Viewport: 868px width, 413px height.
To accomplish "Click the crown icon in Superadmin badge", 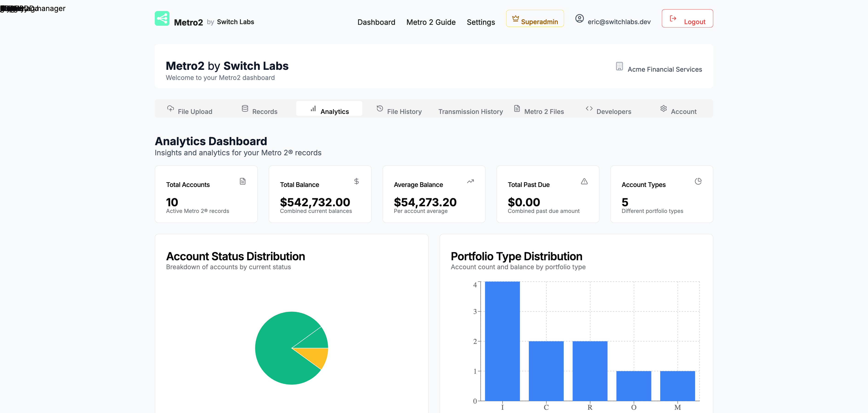I will 515,19.
